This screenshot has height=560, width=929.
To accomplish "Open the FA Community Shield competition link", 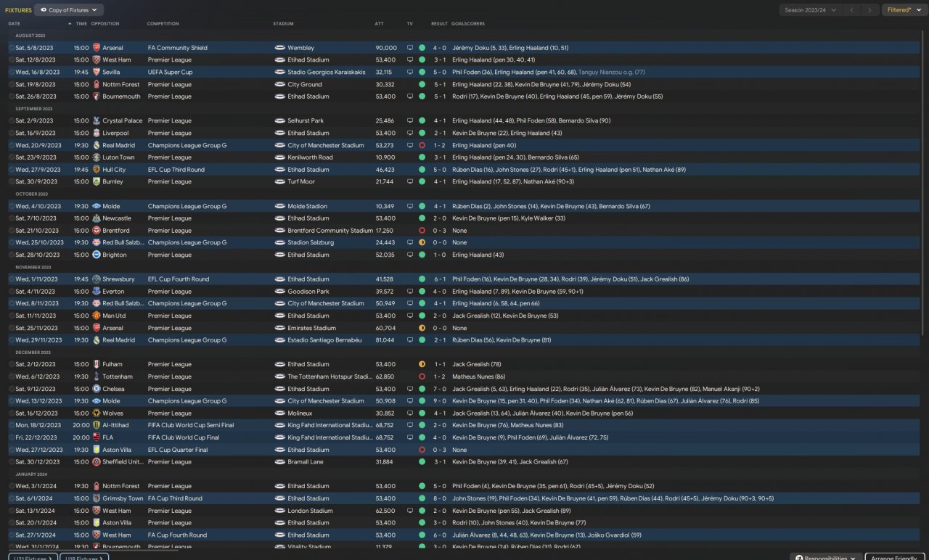I will 178,48.
